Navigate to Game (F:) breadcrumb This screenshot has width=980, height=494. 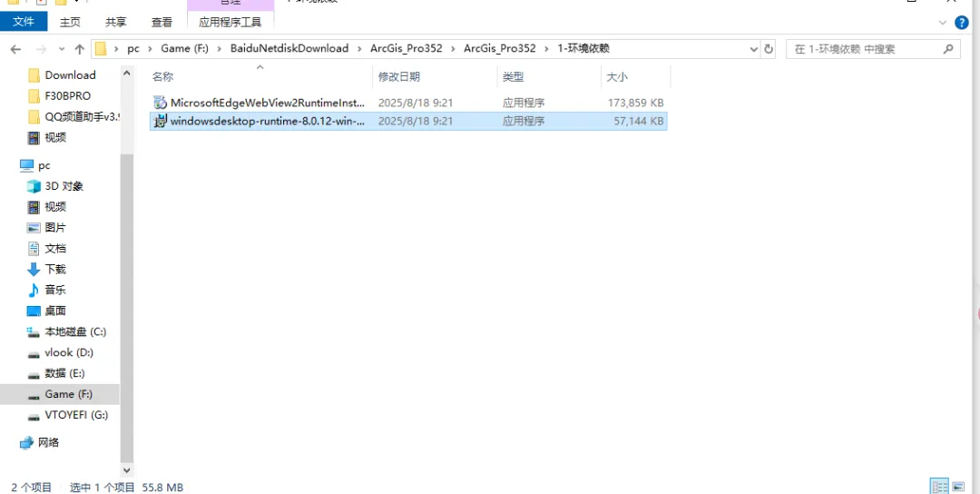click(184, 48)
